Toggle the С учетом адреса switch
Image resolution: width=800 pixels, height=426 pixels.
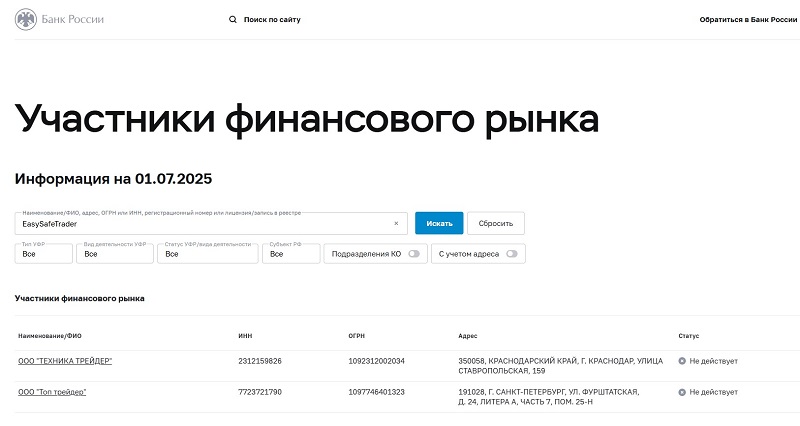tap(511, 254)
